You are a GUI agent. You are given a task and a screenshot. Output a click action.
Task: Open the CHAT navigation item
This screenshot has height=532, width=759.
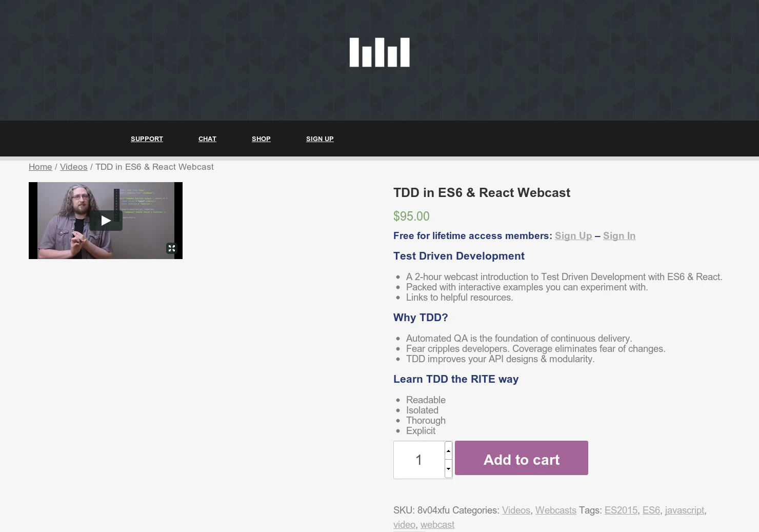[207, 139]
